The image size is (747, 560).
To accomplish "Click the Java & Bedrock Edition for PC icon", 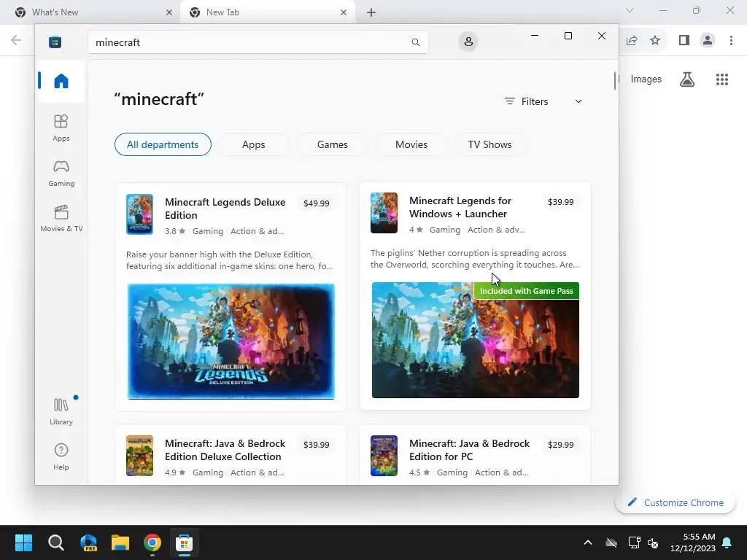I will click(384, 456).
